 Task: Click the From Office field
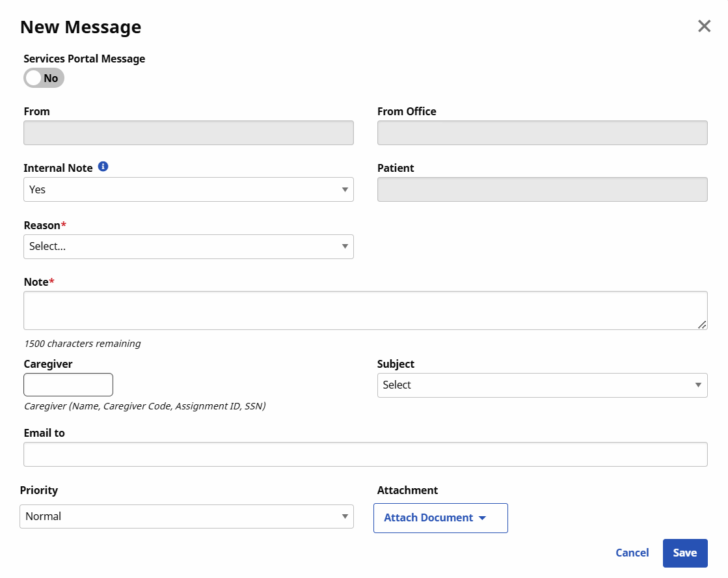coord(542,133)
